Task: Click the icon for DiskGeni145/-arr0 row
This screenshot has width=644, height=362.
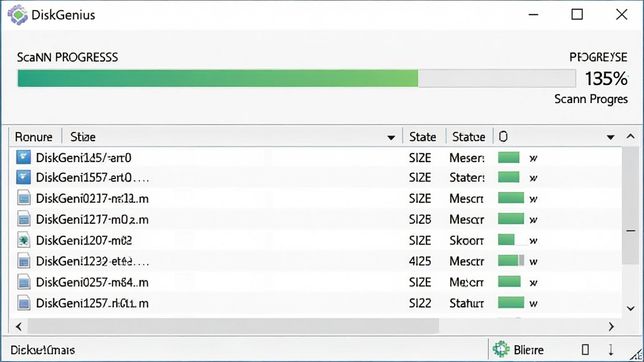Action: [23, 157]
